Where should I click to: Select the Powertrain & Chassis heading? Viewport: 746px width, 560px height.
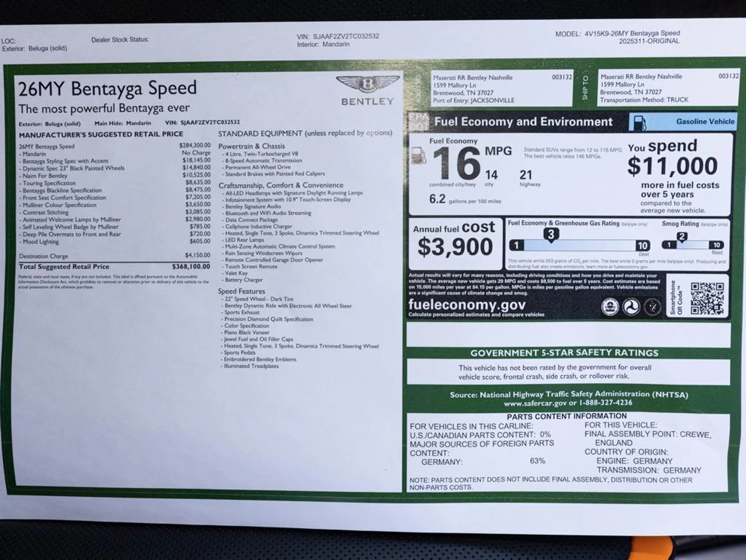point(251,146)
